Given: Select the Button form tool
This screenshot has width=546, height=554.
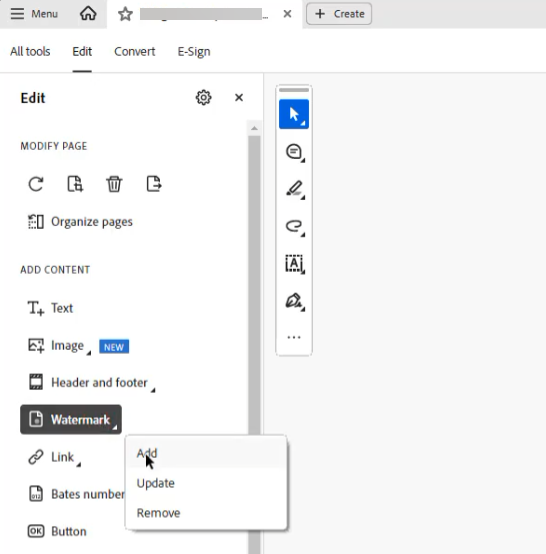Looking at the screenshot, I should click(x=57, y=531).
